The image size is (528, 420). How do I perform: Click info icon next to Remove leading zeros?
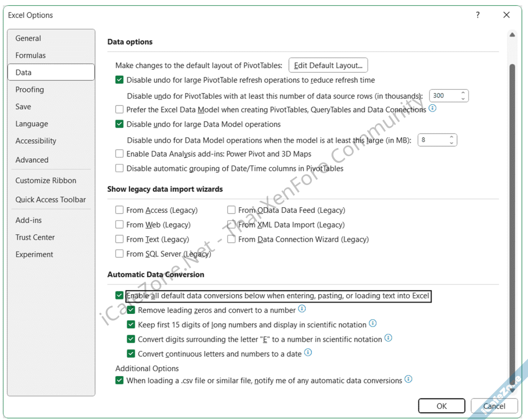[302, 309]
